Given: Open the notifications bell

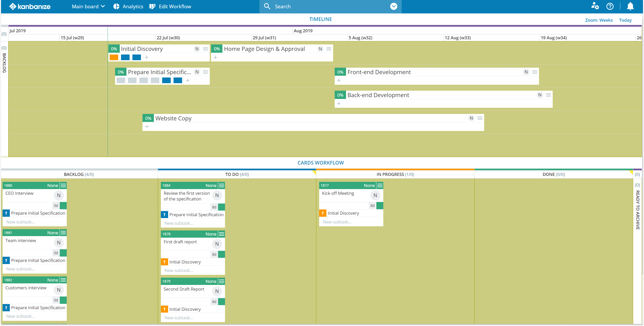Looking at the screenshot, I should click(630, 6).
